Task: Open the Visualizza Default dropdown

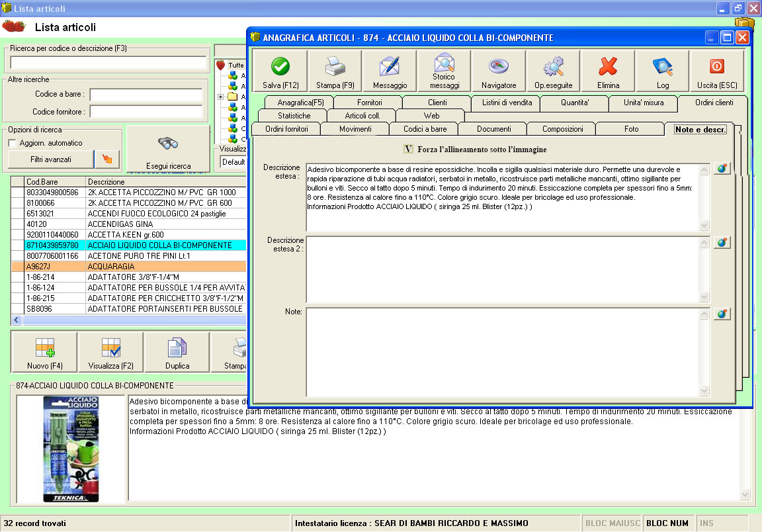Action: (233, 161)
